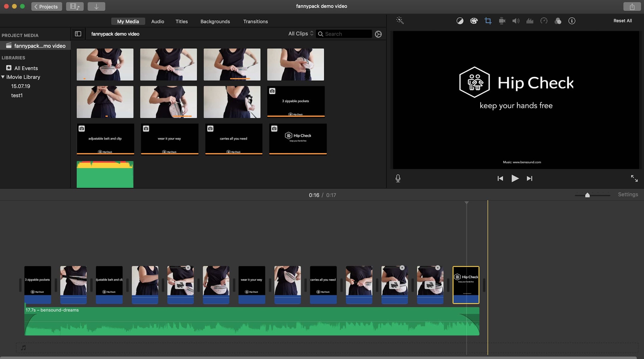Select the cropping tool
Screen dimensions: 644x359
click(x=488, y=21)
